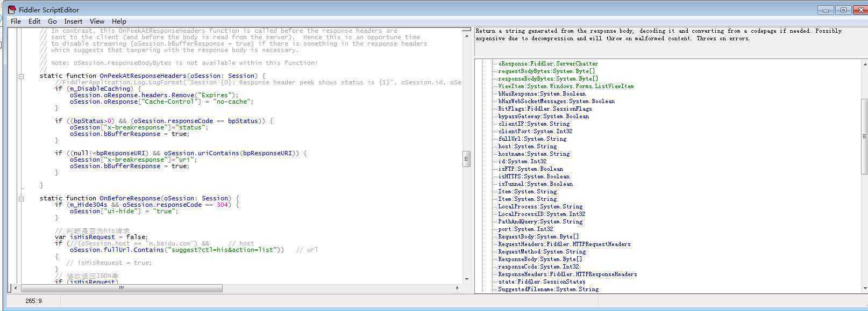Viewport: 868px width, 311px height.
Task: Select bHasResponse:System.Boolean tree item
Action: 542,94
